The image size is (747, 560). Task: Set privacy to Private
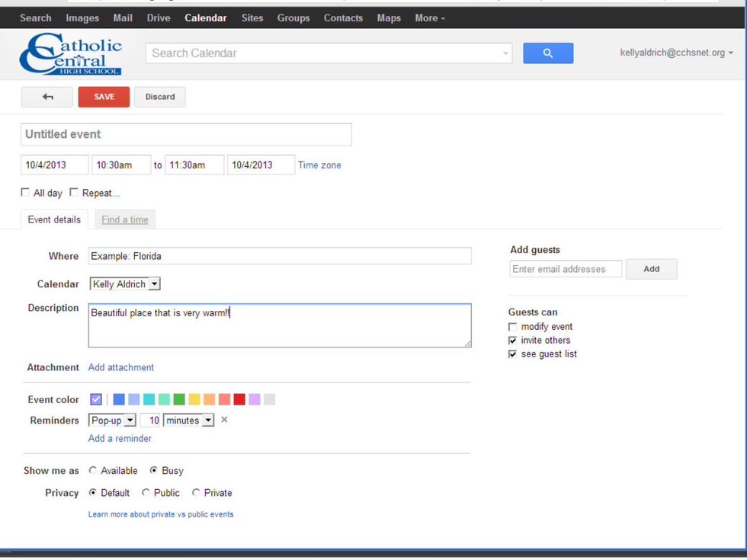tap(196, 493)
